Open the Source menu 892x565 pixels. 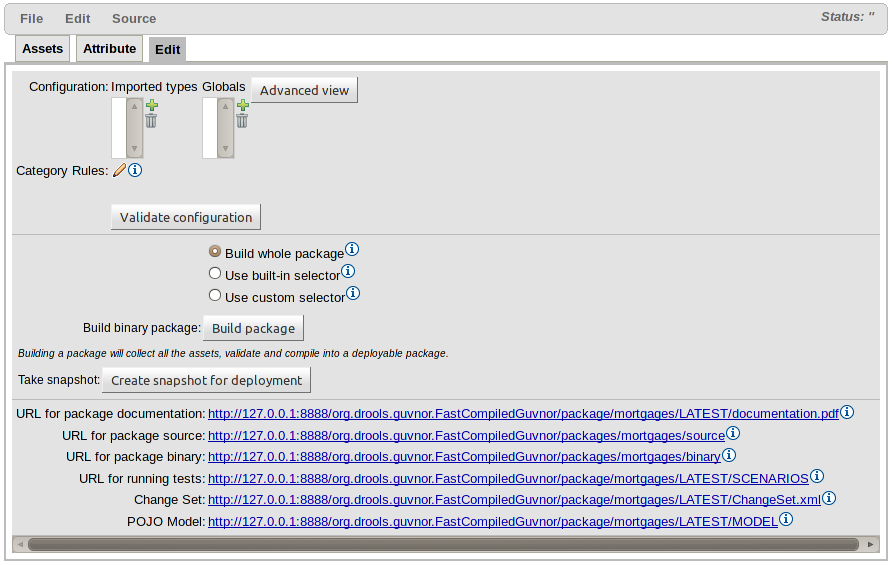pyautogui.click(x=134, y=18)
